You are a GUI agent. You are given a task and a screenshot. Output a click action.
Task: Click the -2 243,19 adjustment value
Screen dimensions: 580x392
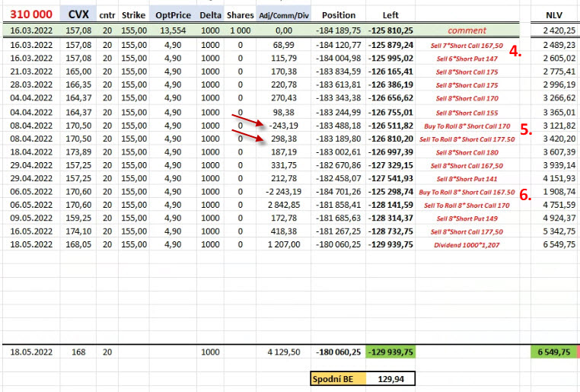284,192
